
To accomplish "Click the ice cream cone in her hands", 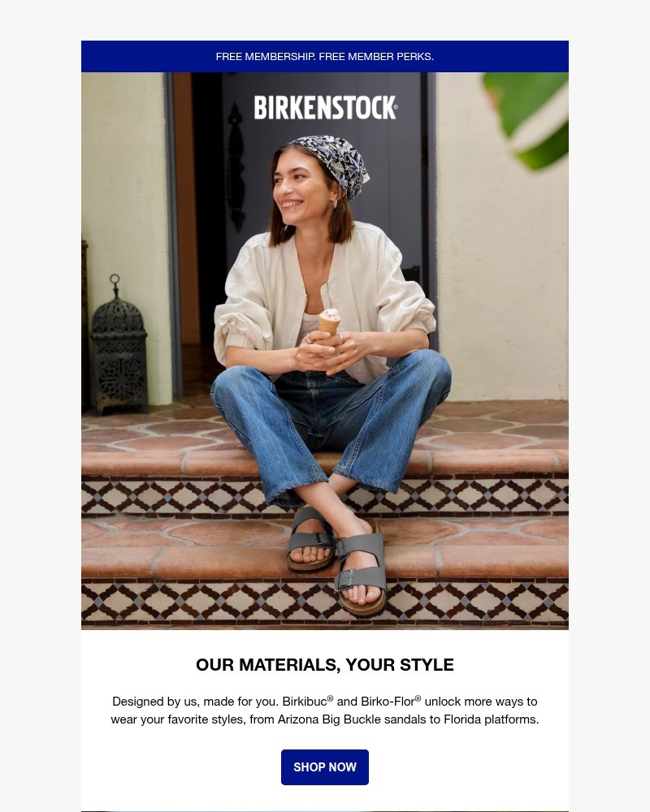I will [328, 321].
